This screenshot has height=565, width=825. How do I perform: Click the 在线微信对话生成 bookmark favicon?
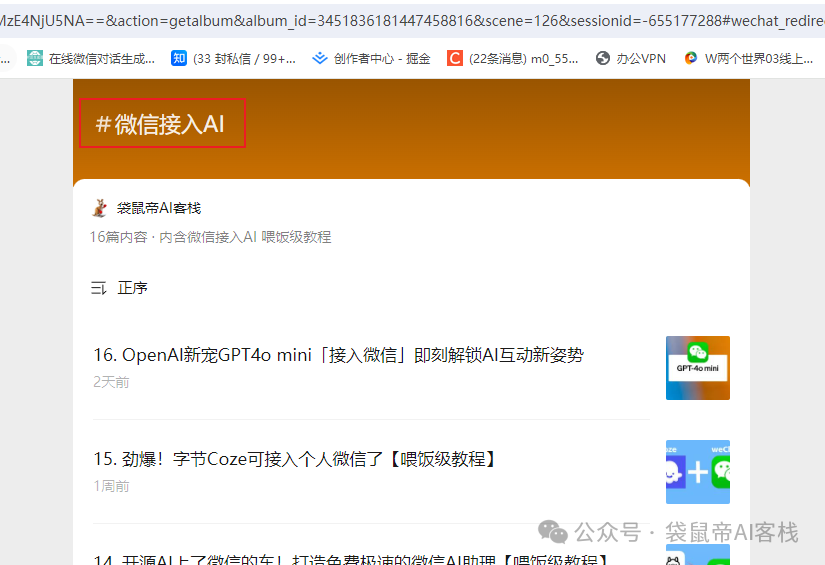pos(35,58)
